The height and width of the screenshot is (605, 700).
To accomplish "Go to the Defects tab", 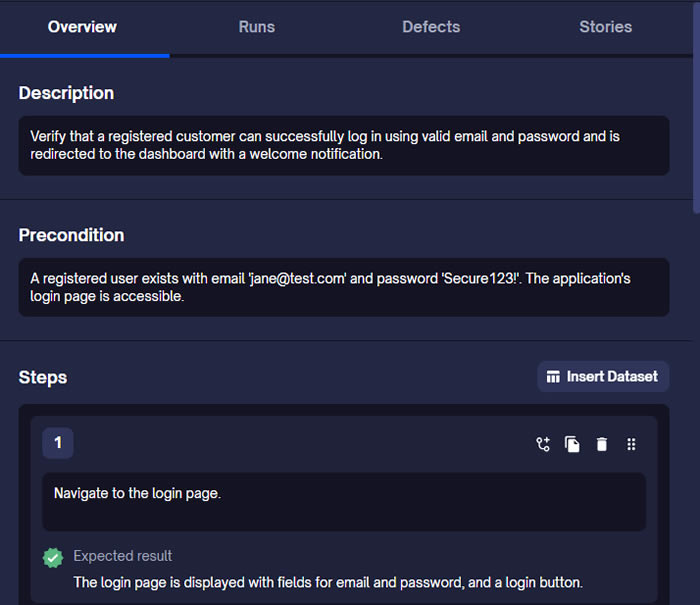I will (x=431, y=27).
